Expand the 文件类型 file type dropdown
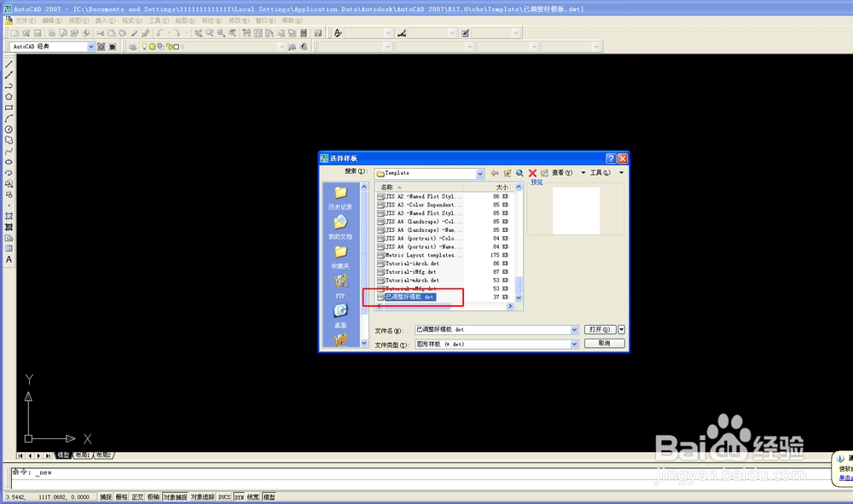This screenshot has height=504, width=853. [574, 345]
